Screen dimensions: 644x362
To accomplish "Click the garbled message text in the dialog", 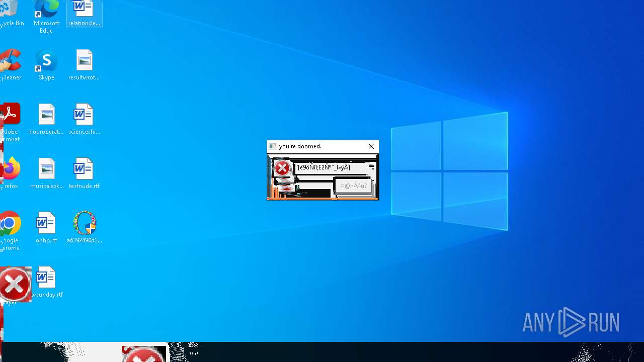I will 324,167.
